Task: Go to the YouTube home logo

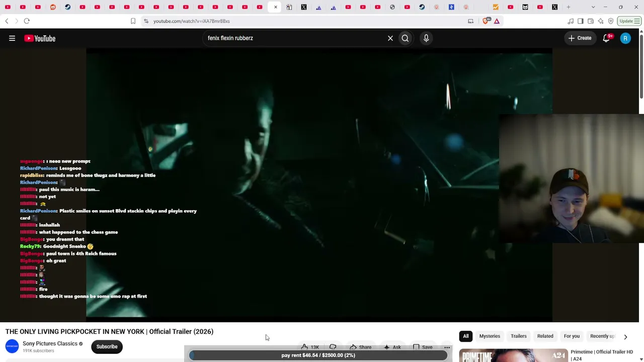Action: coord(40,38)
